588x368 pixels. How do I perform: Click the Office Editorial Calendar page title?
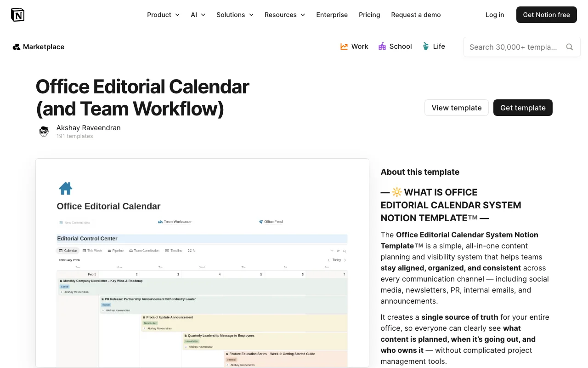(x=142, y=98)
